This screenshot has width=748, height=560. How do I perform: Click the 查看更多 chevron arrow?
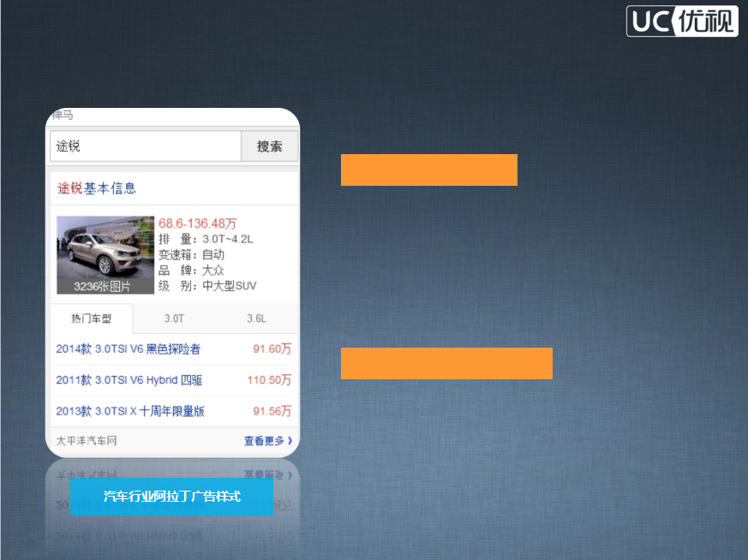(290, 441)
